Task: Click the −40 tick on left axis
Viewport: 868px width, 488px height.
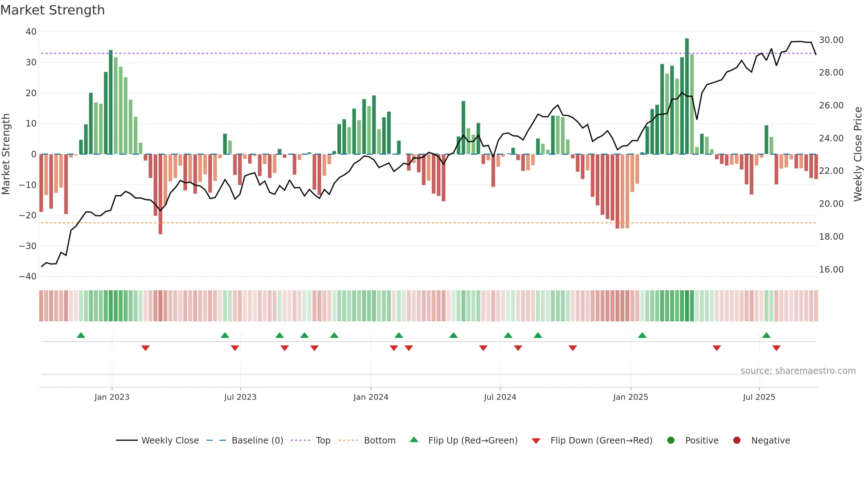Action: (x=28, y=277)
